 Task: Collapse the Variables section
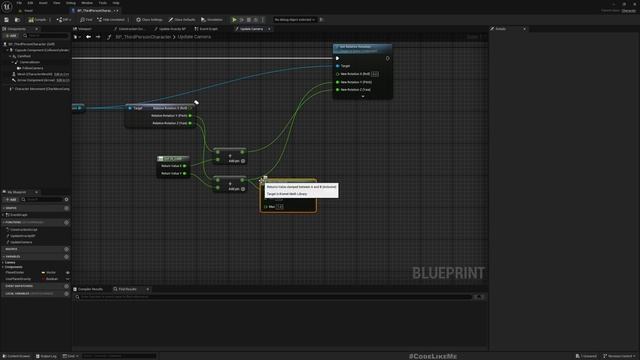click(4, 257)
